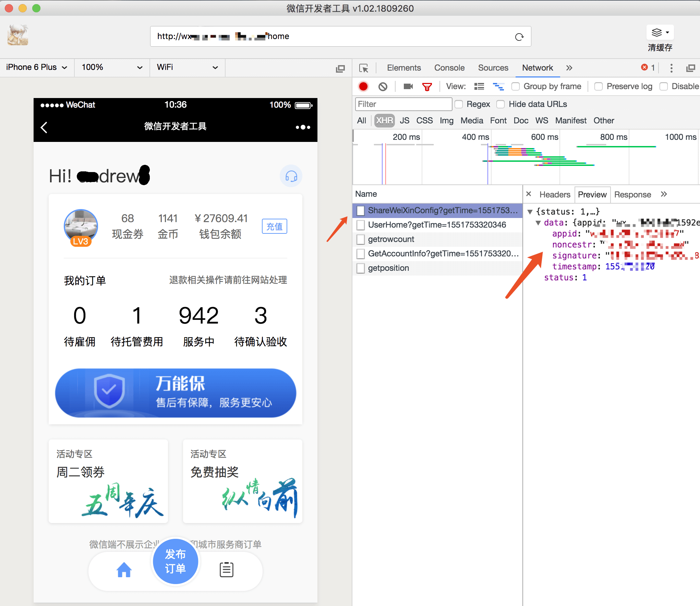The image size is (700, 606).
Task: Open the DevTools three-dot menu
Action: [671, 68]
